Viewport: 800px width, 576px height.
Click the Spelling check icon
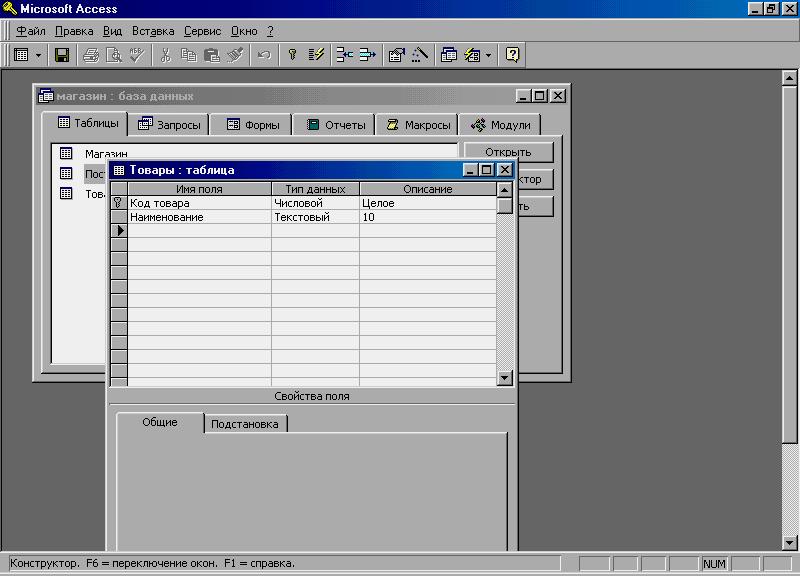click(x=137, y=55)
